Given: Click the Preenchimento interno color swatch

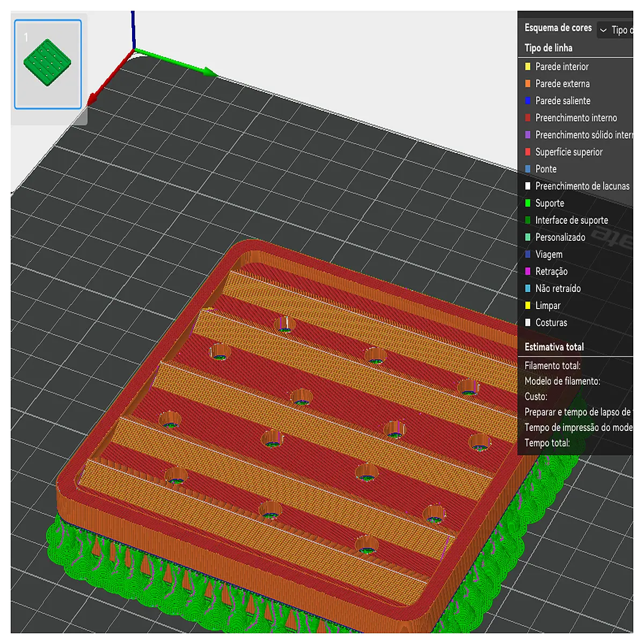Looking at the screenshot, I should [x=528, y=118].
